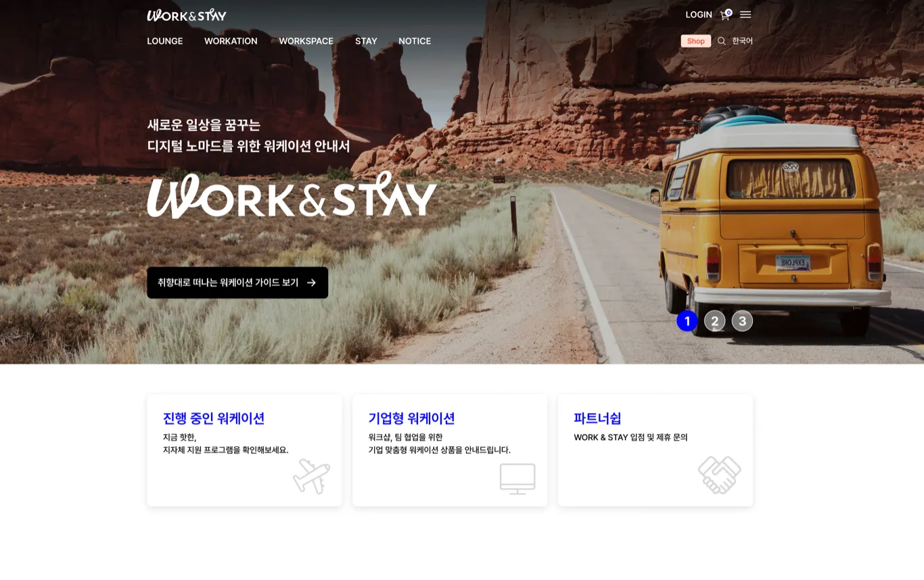
Task: Open the 파트너쉽 card title
Action: [597, 418]
